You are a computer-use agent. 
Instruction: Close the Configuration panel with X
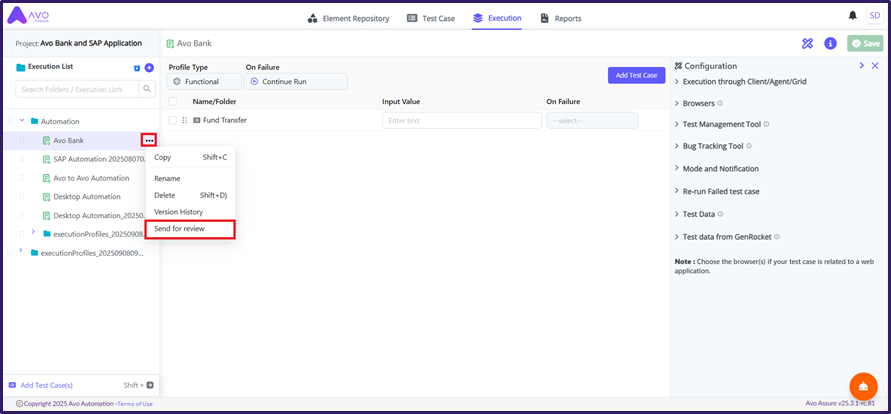click(x=875, y=66)
